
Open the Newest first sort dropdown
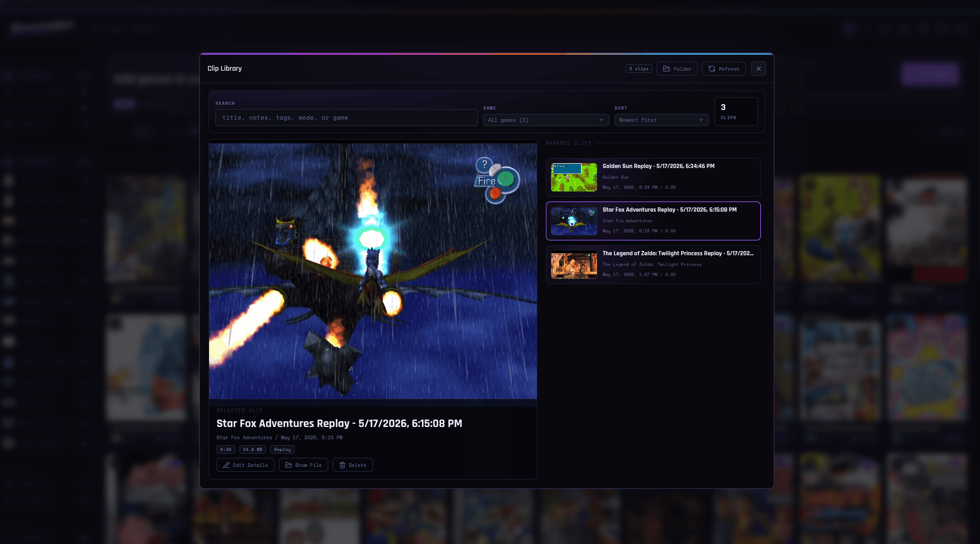click(x=661, y=120)
